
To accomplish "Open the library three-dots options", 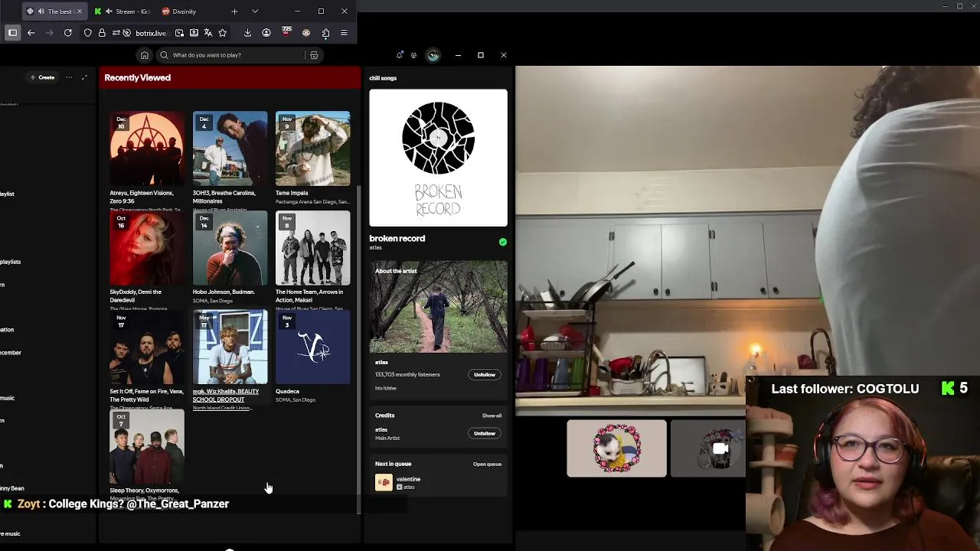I will click(69, 77).
